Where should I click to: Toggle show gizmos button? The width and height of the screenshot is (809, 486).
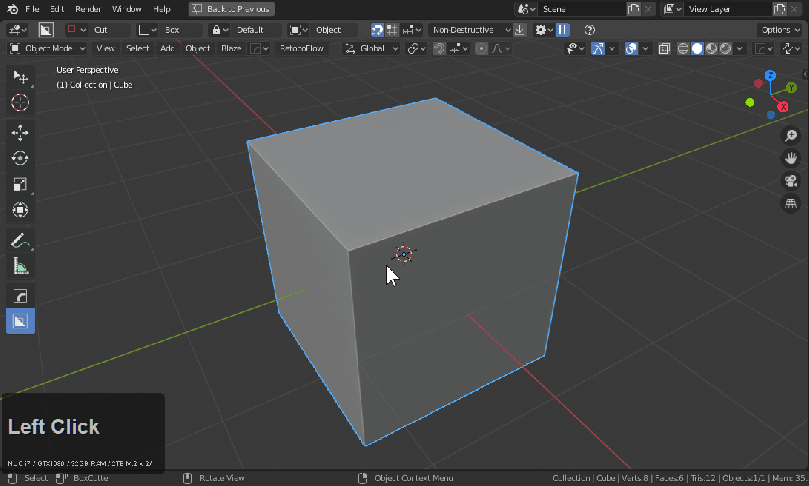point(598,48)
